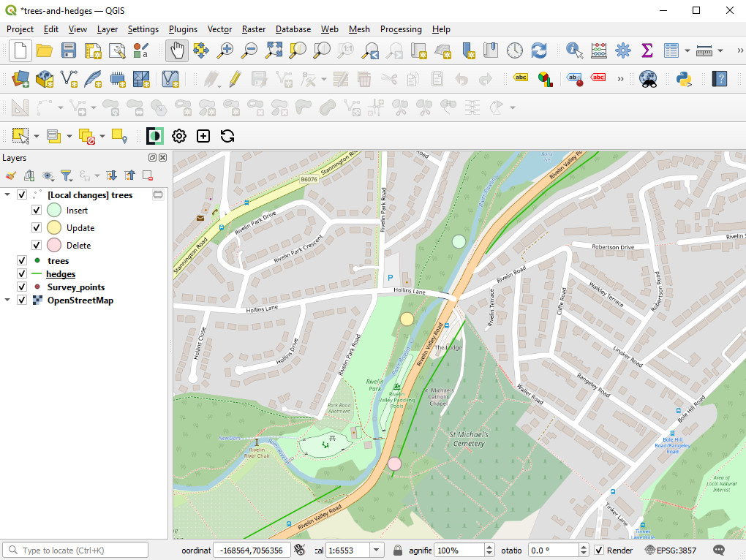
Task: Uncheck the Insert legend class
Action: 37,210
